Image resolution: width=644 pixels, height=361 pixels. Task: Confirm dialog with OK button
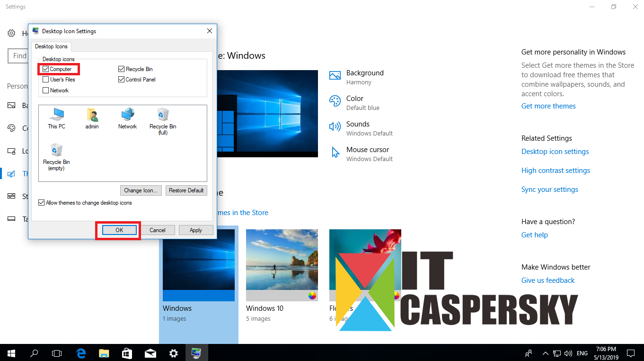pyautogui.click(x=119, y=230)
